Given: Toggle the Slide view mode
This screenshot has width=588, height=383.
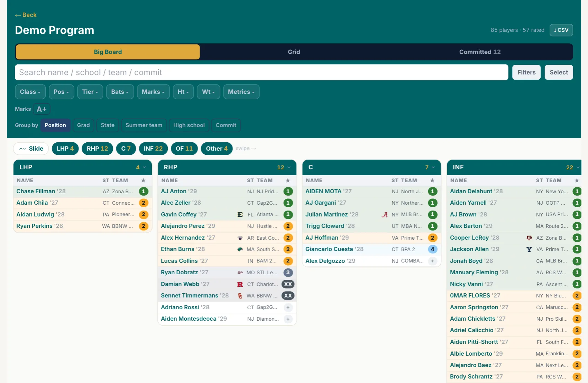Looking at the screenshot, I should tap(31, 149).
